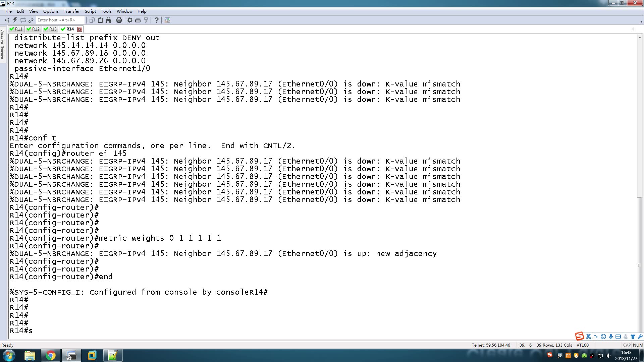Open toolbar options dropdown arrow
This screenshot has height=362, width=644.
641,22
